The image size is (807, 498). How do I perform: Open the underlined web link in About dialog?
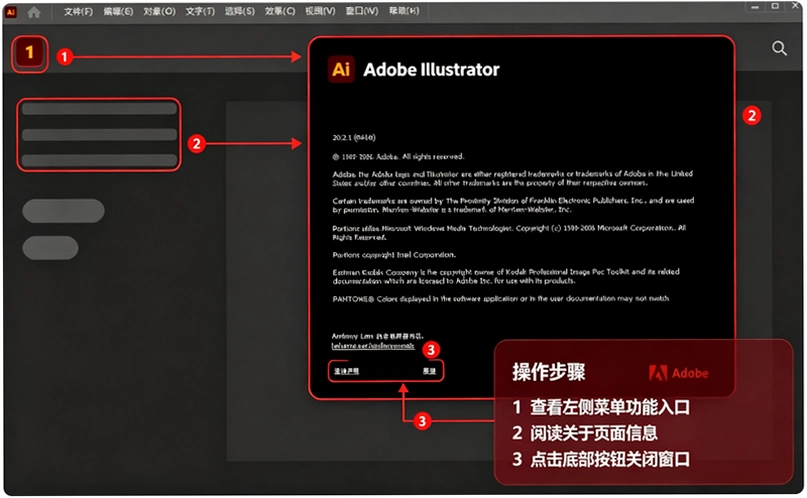tap(373, 346)
